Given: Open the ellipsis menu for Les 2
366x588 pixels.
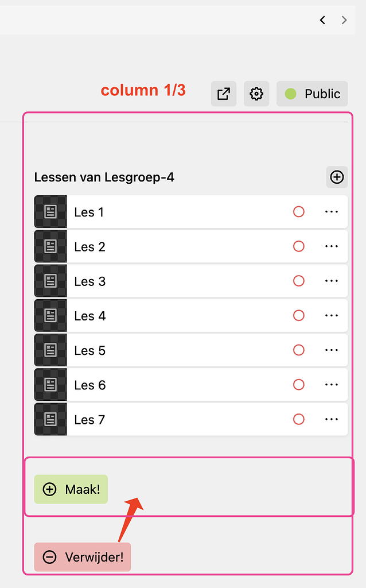Looking at the screenshot, I should point(331,246).
